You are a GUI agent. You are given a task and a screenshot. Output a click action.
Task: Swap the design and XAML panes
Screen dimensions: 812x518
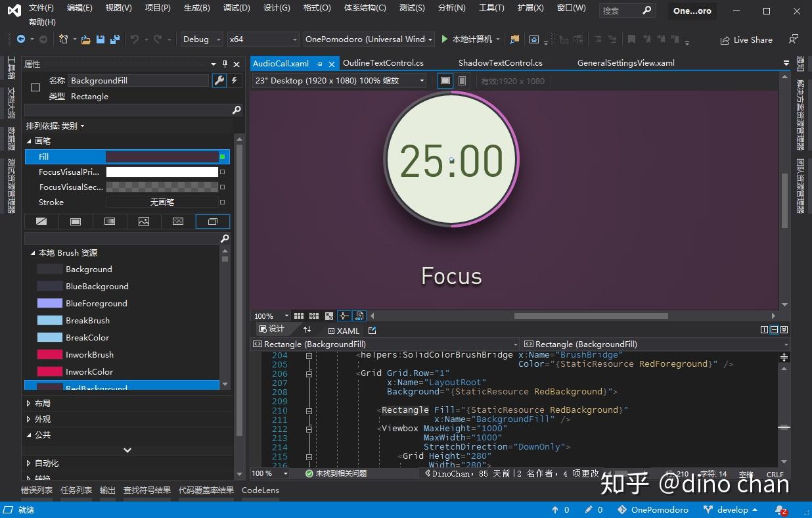(x=307, y=329)
